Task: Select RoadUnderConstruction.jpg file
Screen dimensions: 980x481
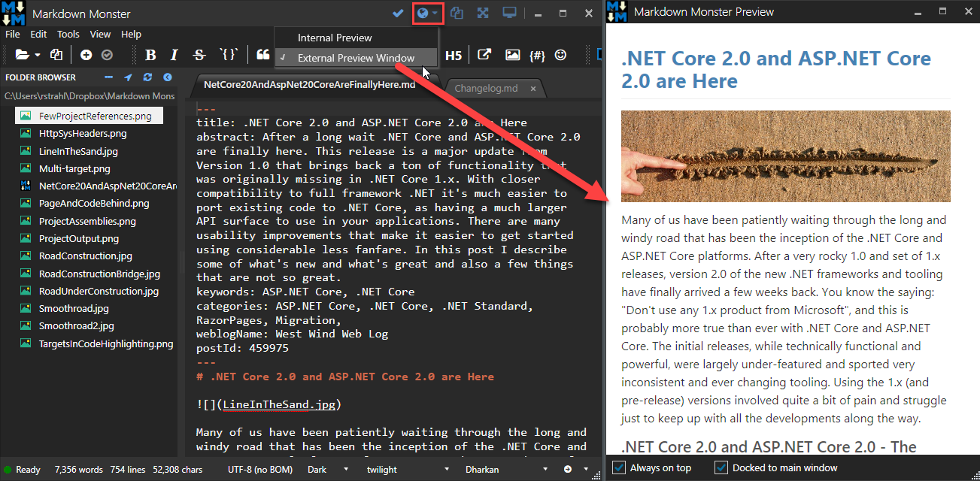Action: click(99, 291)
